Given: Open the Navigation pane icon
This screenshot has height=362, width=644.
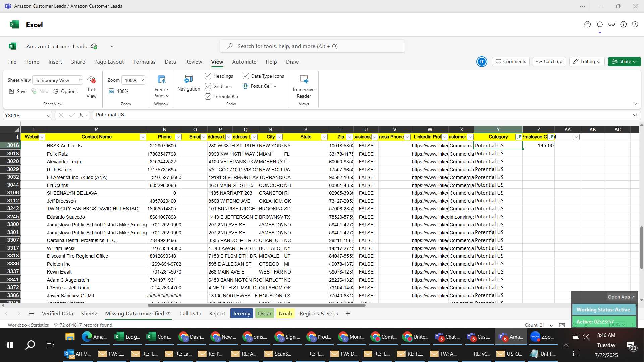Looking at the screenshot, I should pos(189,79).
